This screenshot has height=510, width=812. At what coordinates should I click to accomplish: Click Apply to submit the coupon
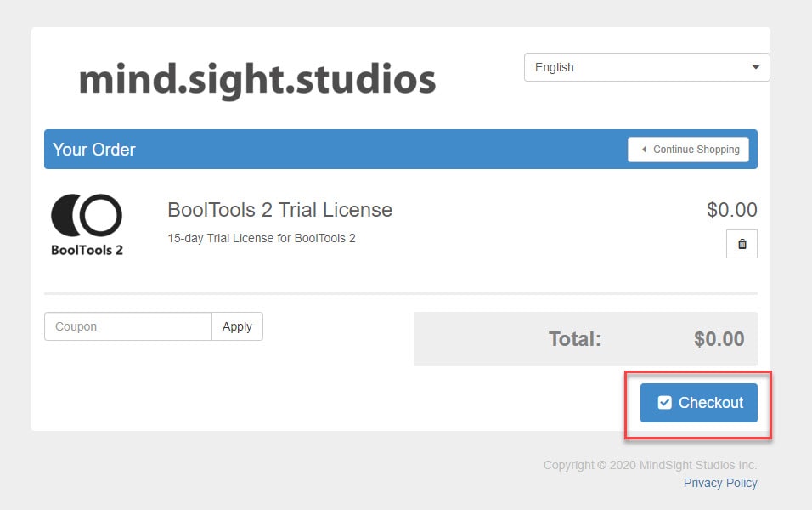pyautogui.click(x=237, y=326)
